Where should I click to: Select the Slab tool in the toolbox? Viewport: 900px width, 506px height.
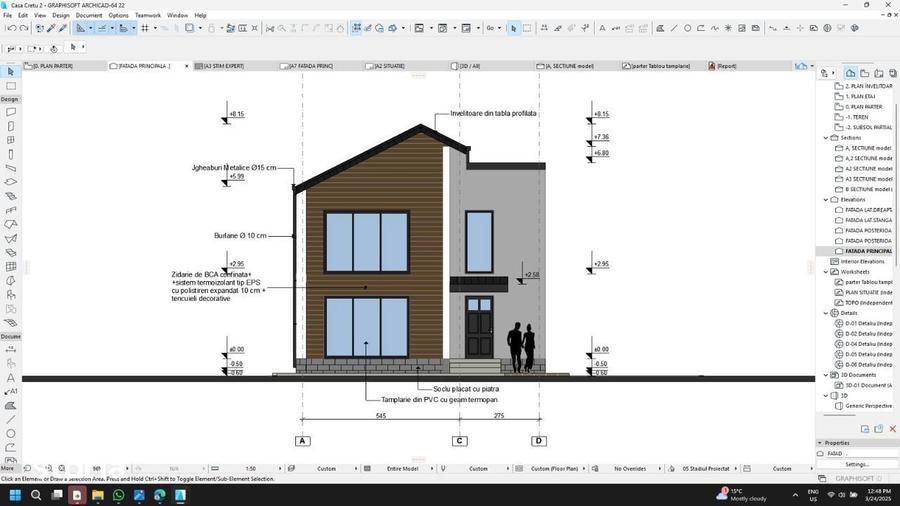point(10,182)
